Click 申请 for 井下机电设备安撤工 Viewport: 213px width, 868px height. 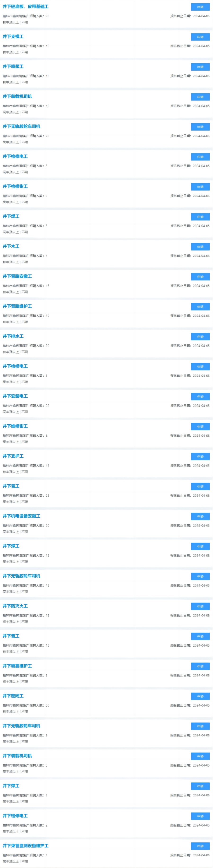pyautogui.click(x=200, y=516)
